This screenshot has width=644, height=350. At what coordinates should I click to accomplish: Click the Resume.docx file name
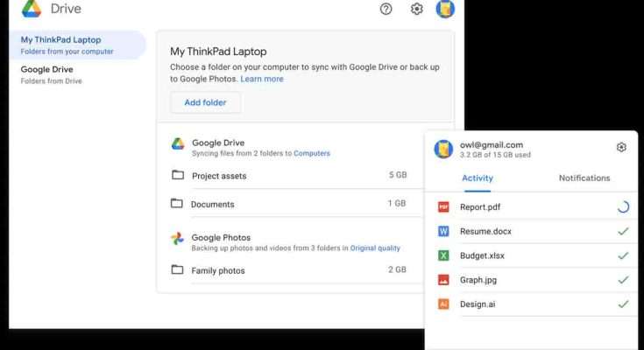pyautogui.click(x=485, y=231)
